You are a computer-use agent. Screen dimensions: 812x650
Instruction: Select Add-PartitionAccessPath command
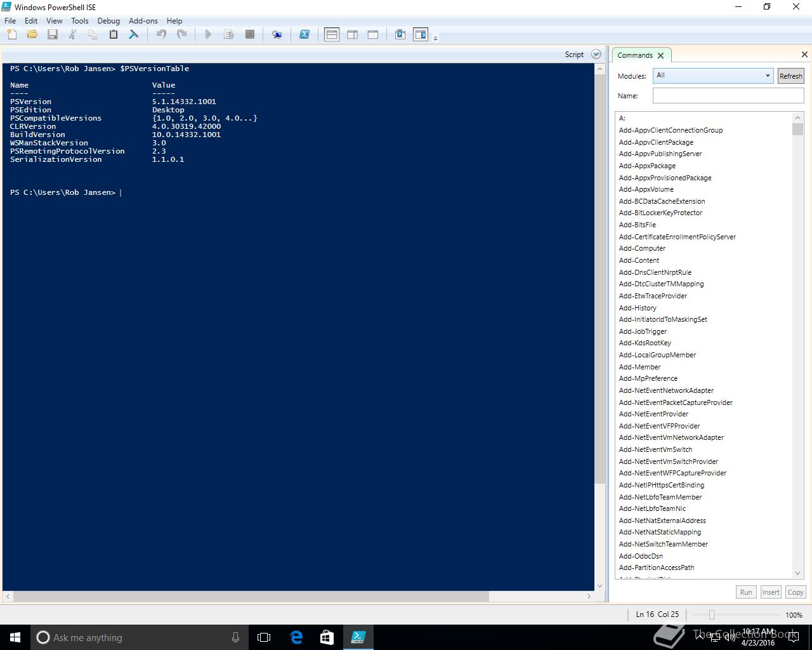657,567
